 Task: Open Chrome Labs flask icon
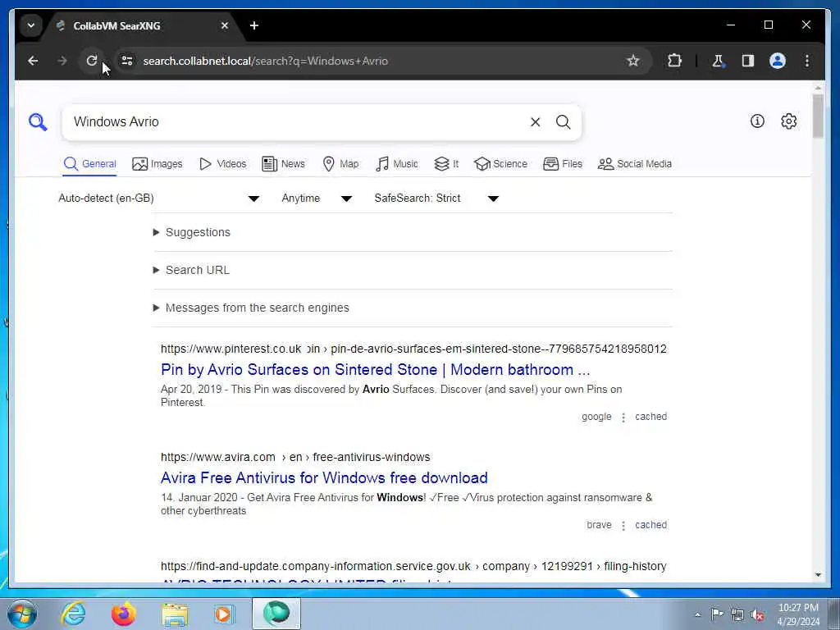point(718,61)
